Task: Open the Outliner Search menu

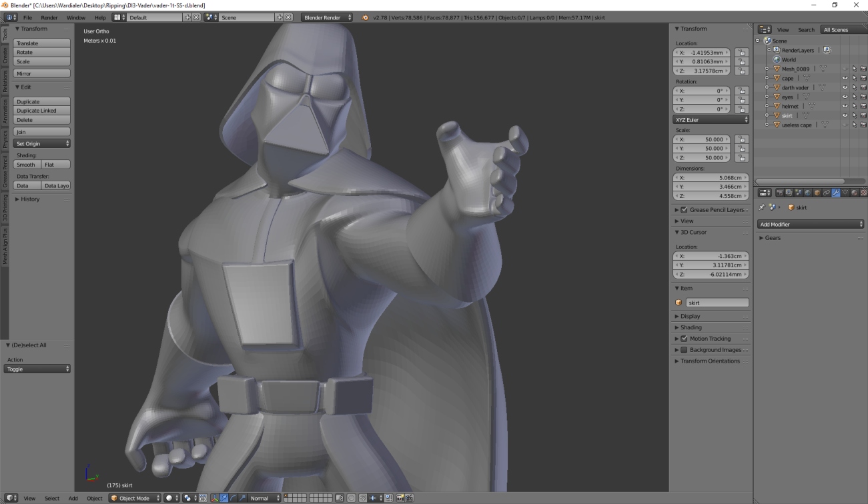Action: point(806,30)
